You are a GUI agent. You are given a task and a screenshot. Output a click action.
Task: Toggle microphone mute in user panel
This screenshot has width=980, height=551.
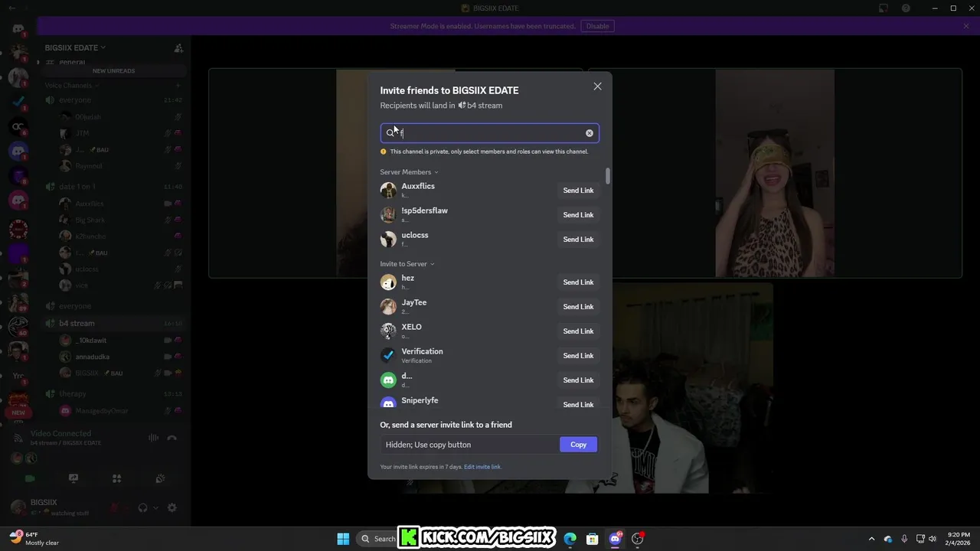[116, 507]
